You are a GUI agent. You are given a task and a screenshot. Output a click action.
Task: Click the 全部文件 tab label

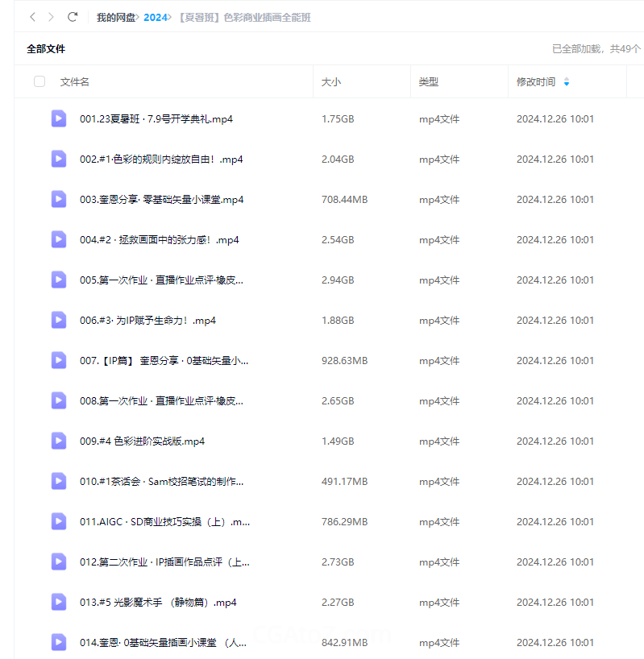46,49
